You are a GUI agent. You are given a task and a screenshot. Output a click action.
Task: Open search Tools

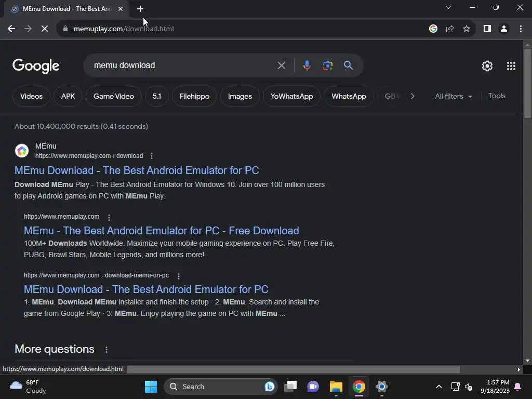497,96
